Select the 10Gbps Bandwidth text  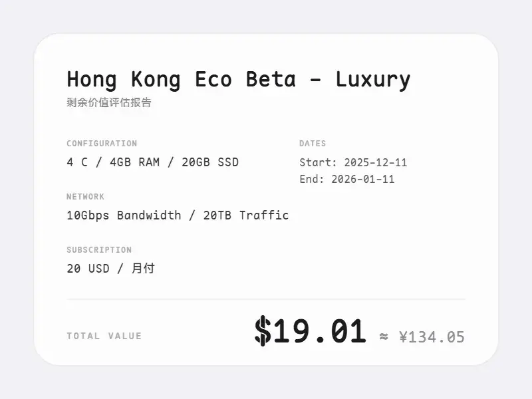coord(124,215)
